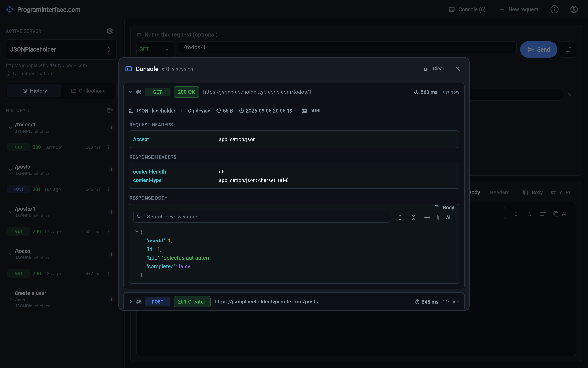Click the 66 B size indicator
This screenshot has height=368, width=588.
pyautogui.click(x=225, y=111)
